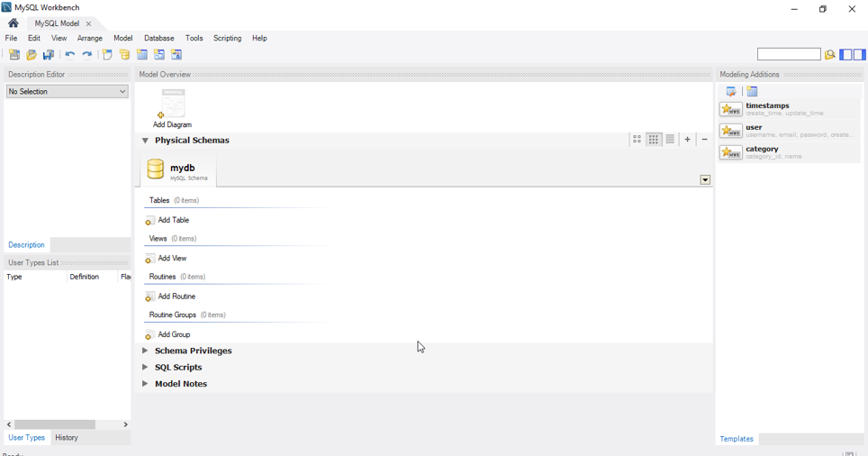The image size is (868, 456).
Task: Open model file toolbar icon
Action: coord(32,54)
